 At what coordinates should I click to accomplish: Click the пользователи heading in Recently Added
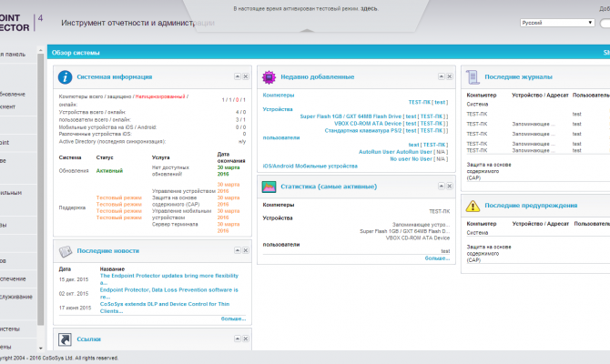(281, 137)
